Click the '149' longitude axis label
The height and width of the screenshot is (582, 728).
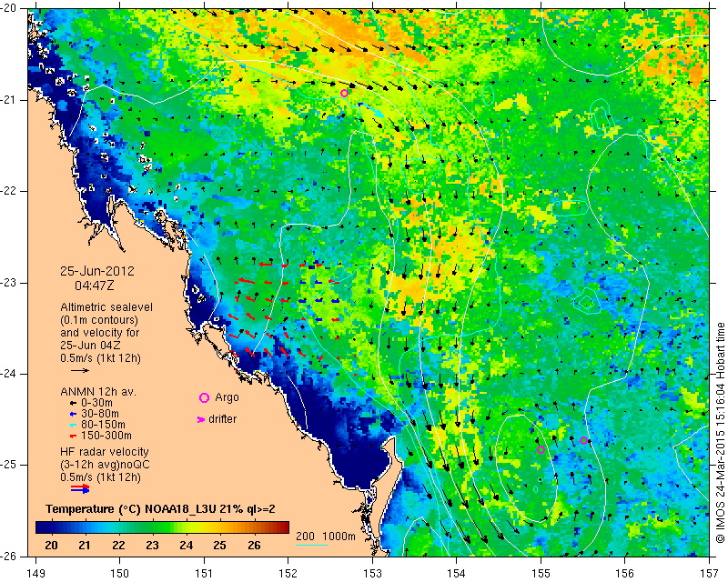coord(35,575)
